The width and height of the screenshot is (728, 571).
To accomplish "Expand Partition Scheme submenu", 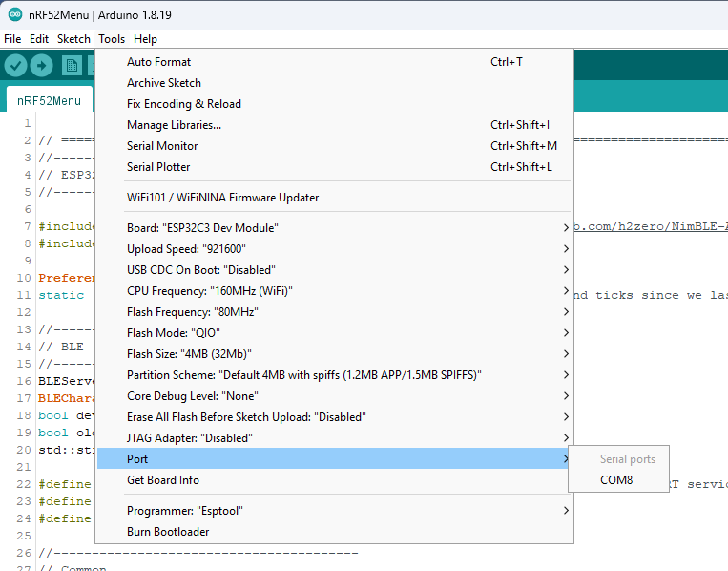I will pos(334,375).
